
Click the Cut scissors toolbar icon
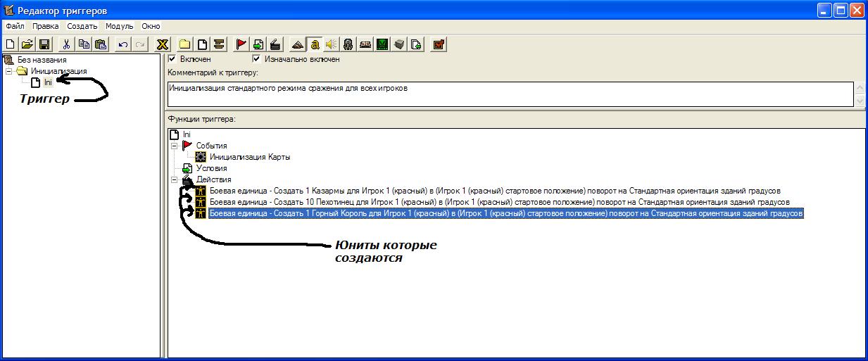coord(66,44)
